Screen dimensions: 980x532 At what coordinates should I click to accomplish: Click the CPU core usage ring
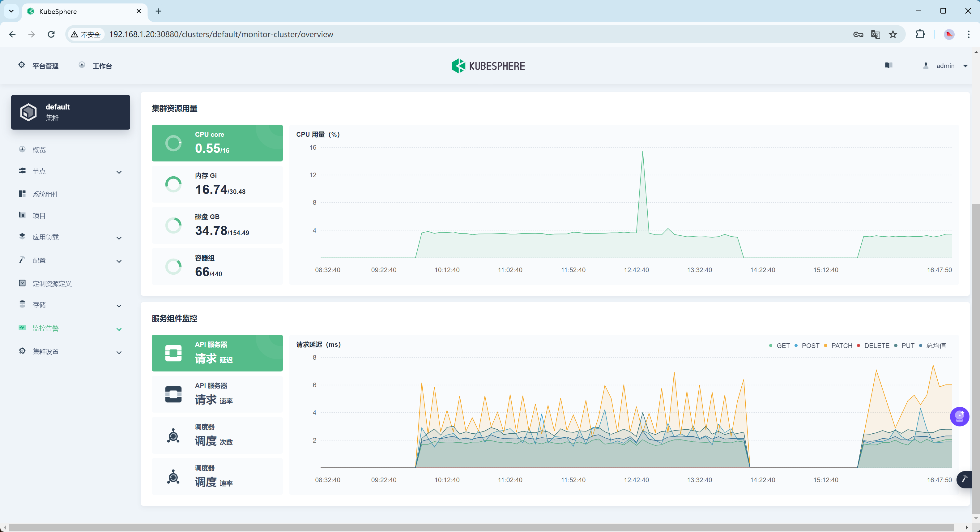coord(173,143)
